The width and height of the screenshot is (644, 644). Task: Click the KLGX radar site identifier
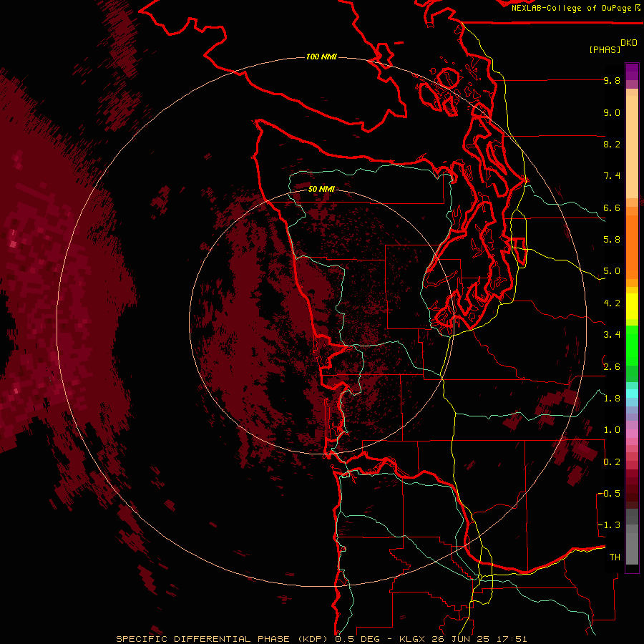(413, 639)
